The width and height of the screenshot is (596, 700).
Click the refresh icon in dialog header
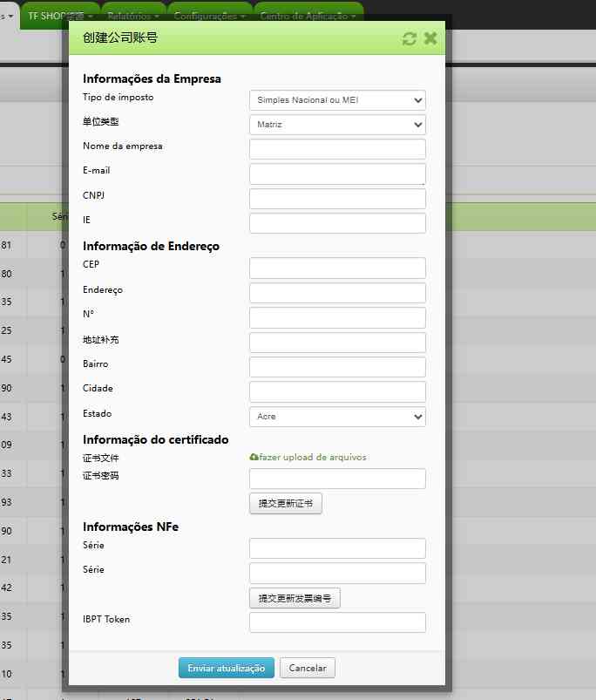(410, 38)
